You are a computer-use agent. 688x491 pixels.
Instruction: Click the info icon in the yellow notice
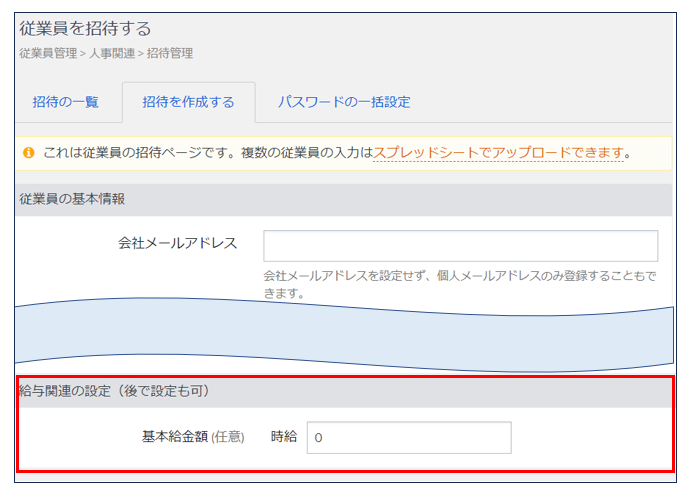point(29,153)
